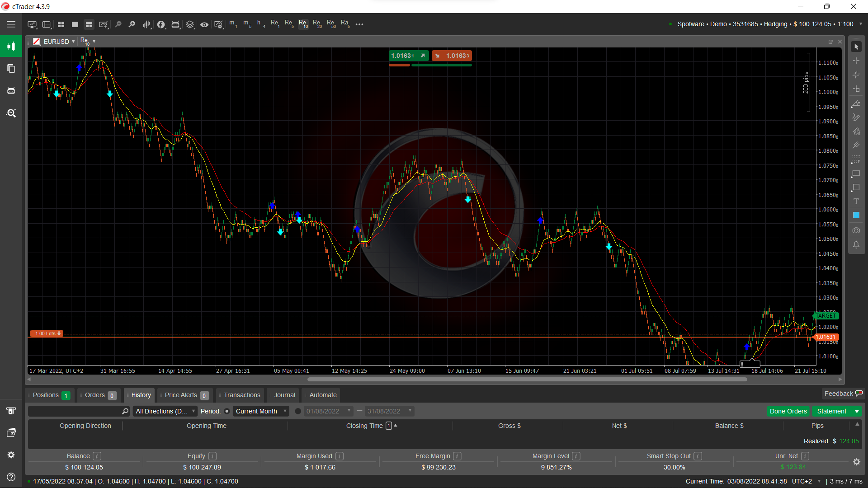
Task: Switch to the Price Alerts tab
Action: click(x=186, y=395)
